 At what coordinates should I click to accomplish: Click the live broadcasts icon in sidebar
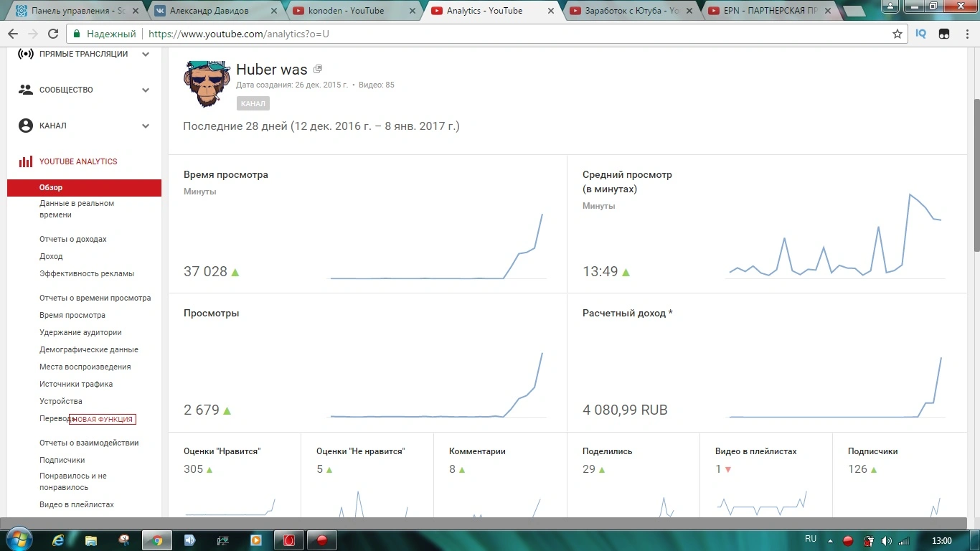click(x=26, y=54)
